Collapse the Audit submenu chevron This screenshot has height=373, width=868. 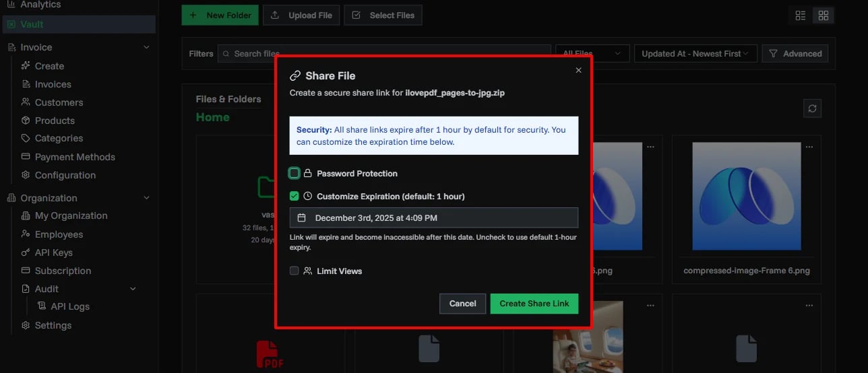(133, 289)
